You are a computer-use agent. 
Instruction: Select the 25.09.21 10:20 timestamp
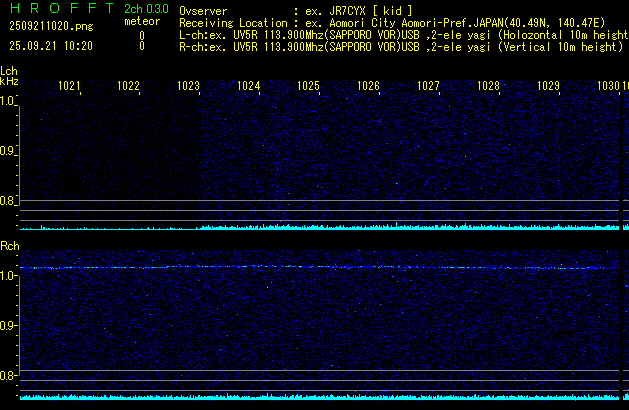click(x=53, y=46)
